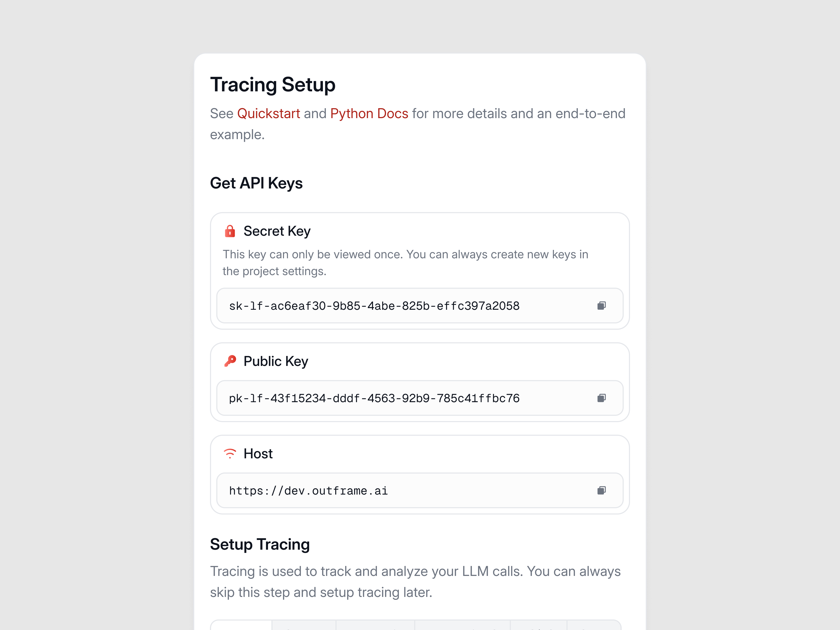Open the Python Docs link
Image resolution: width=840 pixels, height=630 pixels.
pos(369,113)
